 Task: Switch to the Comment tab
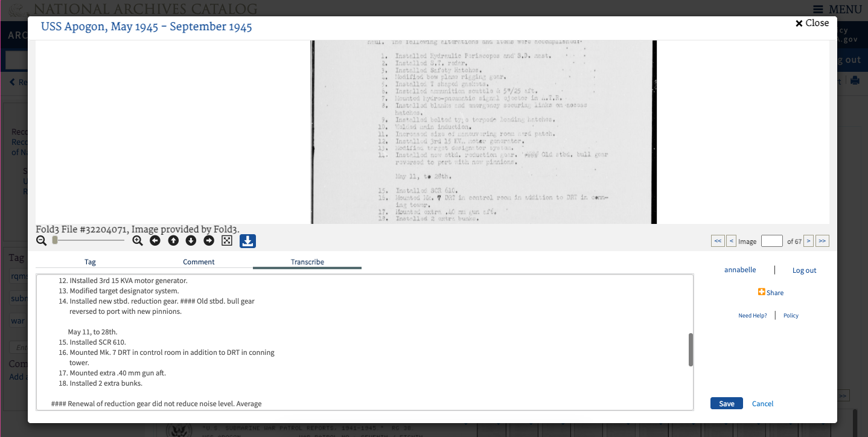click(x=199, y=262)
